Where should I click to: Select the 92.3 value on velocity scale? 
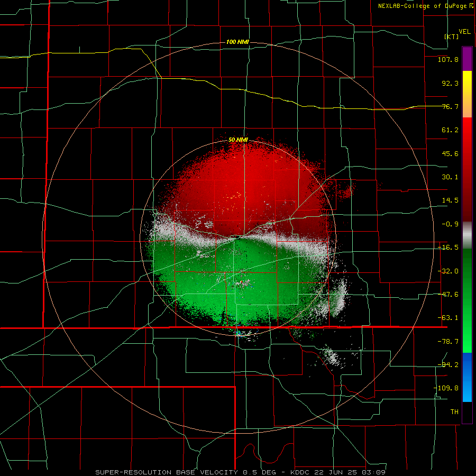(x=450, y=83)
